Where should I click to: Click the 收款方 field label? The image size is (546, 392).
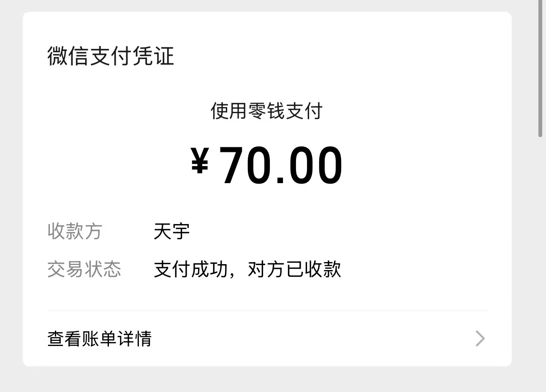(x=75, y=231)
